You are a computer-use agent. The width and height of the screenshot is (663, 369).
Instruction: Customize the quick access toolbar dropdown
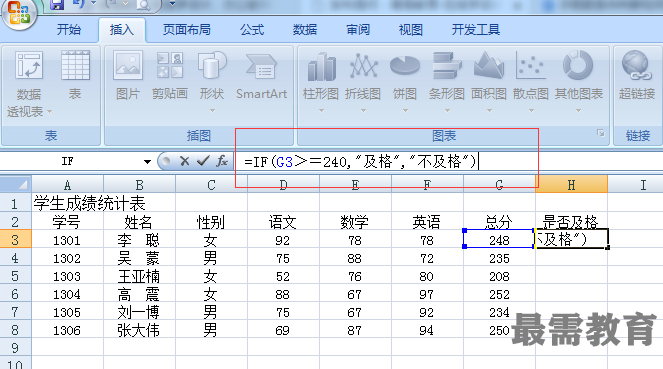172,4
